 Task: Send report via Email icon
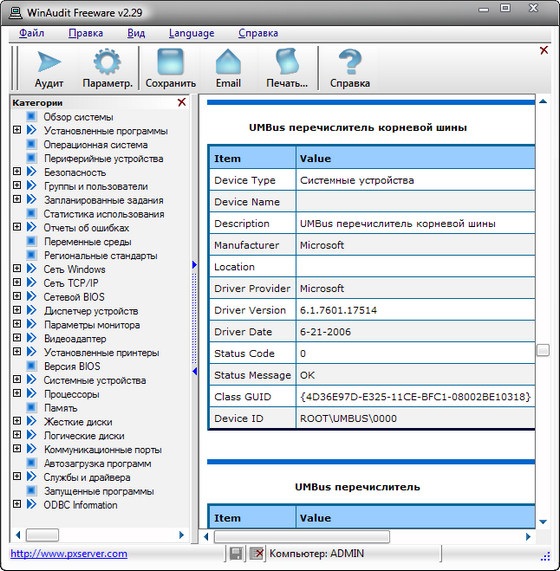(228, 69)
